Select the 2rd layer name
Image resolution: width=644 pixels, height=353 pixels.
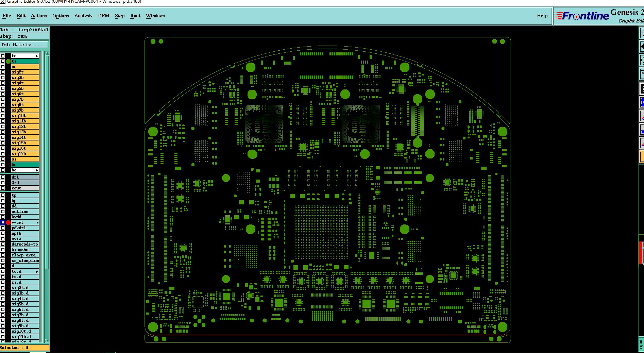point(25,183)
